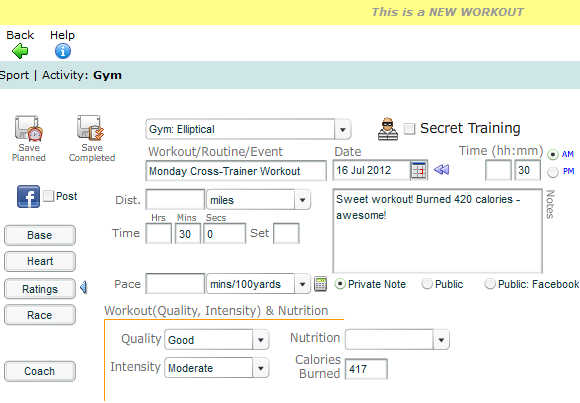Open the Heart section button
580x403 pixels.
(40, 261)
